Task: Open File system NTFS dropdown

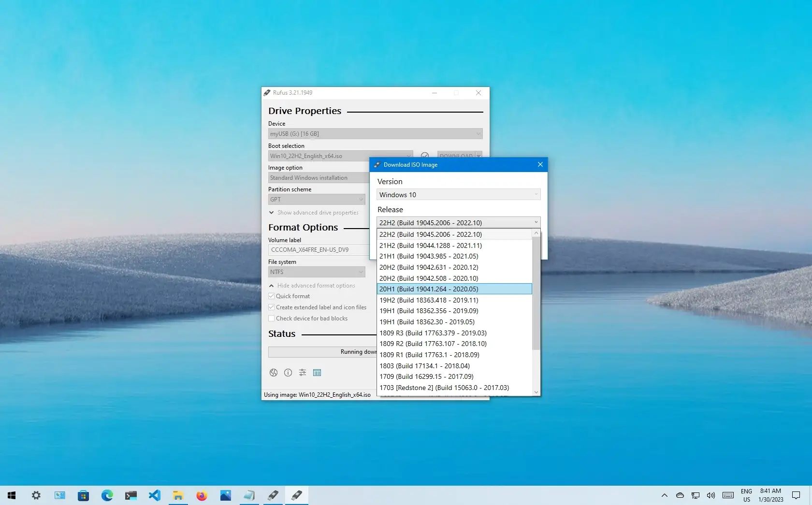Action: (x=317, y=272)
